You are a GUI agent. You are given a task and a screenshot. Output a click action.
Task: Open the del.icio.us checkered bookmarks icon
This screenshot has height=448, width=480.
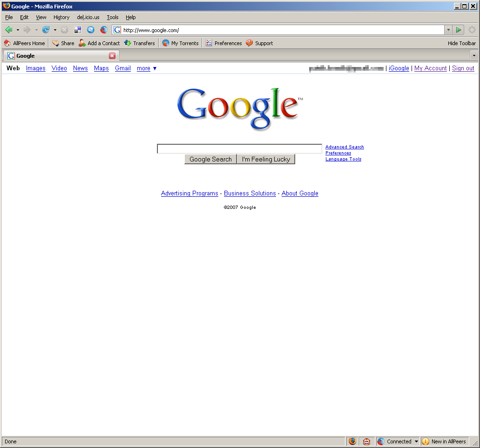tap(78, 30)
